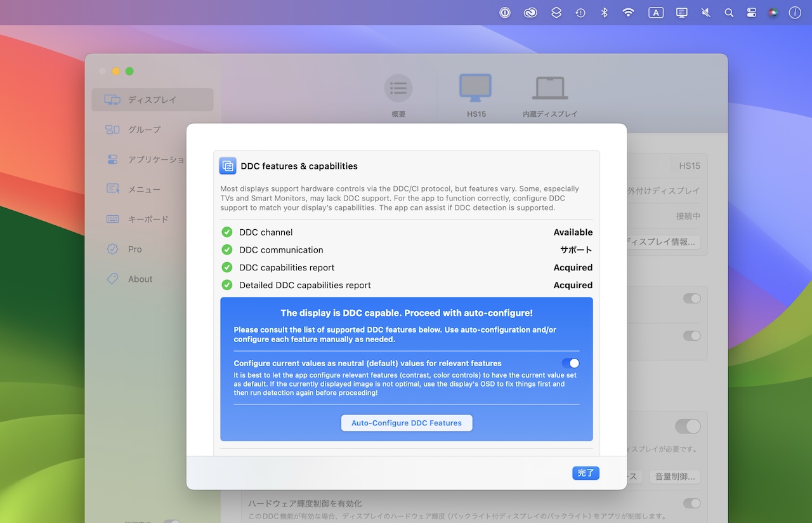Click the HS15 name field in background
This screenshot has width=812, height=523.
pos(690,166)
